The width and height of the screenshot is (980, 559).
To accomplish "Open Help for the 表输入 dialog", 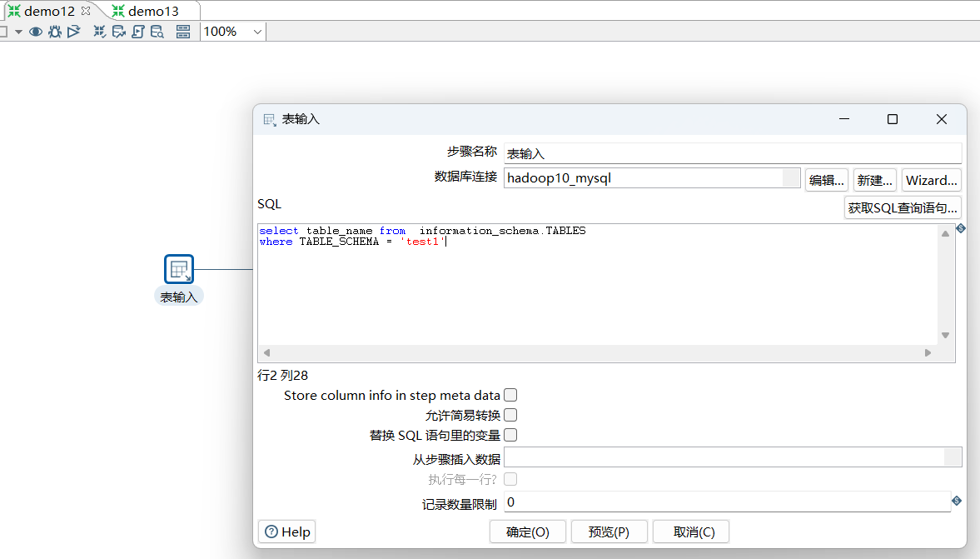I will (287, 532).
